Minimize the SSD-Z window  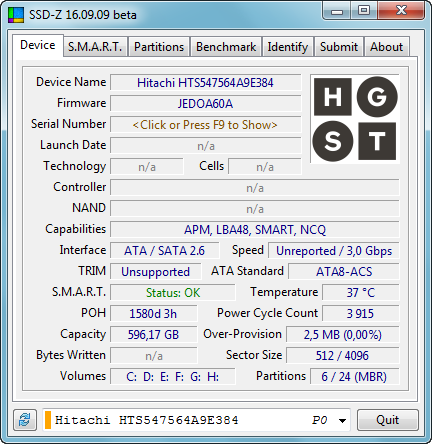tap(337, 11)
